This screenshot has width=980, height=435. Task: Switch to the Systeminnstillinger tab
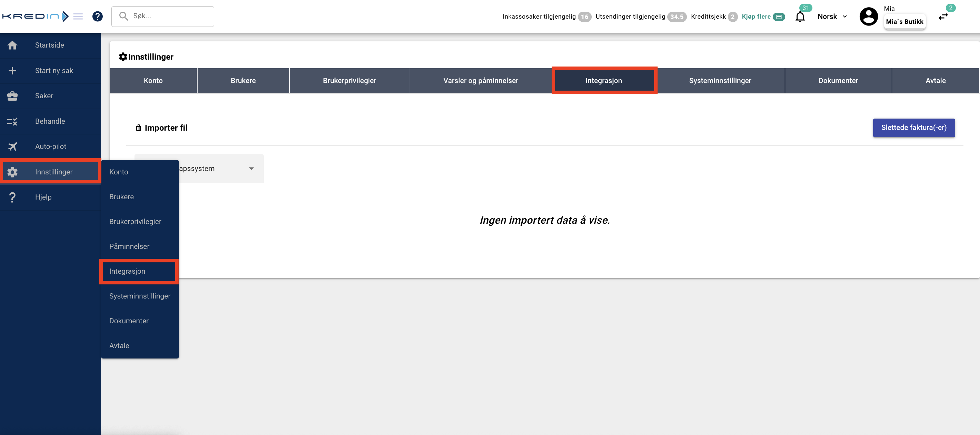(720, 81)
